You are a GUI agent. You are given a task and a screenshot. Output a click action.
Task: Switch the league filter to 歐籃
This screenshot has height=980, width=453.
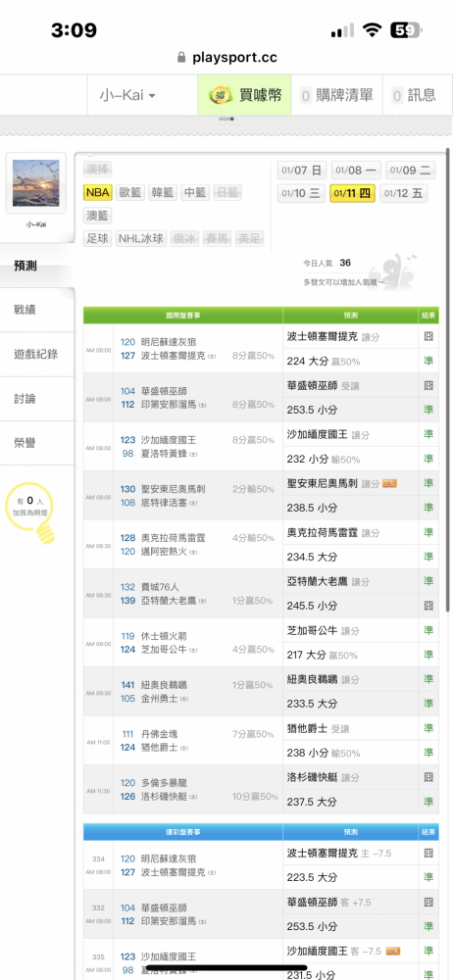pyautogui.click(x=130, y=192)
